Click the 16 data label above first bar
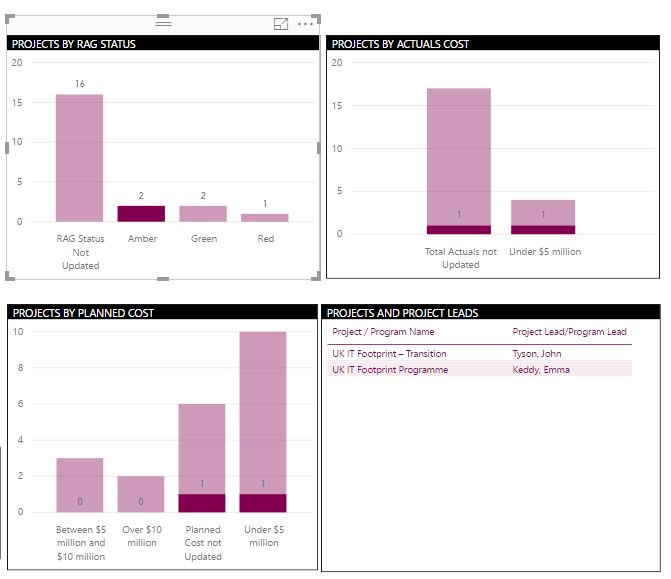This screenshot has width=671, height=579. point(80,84)
